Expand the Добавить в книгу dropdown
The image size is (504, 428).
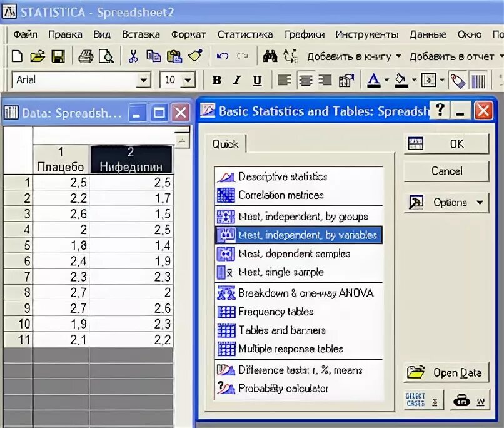pos(398,56)
